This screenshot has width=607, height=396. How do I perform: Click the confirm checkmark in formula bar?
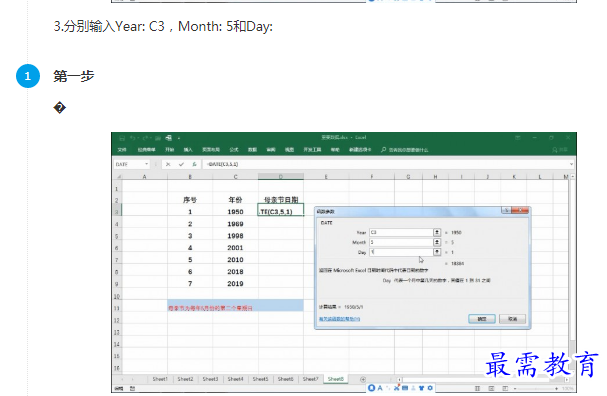pos(181,164)
